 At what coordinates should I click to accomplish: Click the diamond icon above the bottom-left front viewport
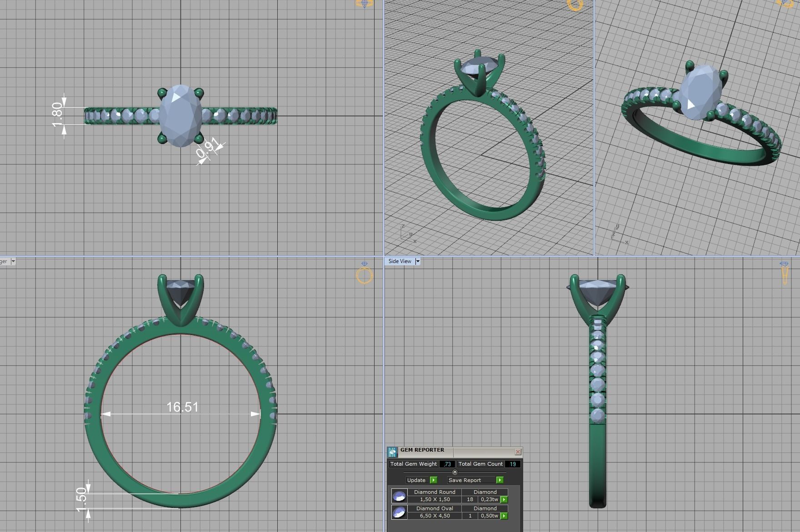[x=365, y=264]
